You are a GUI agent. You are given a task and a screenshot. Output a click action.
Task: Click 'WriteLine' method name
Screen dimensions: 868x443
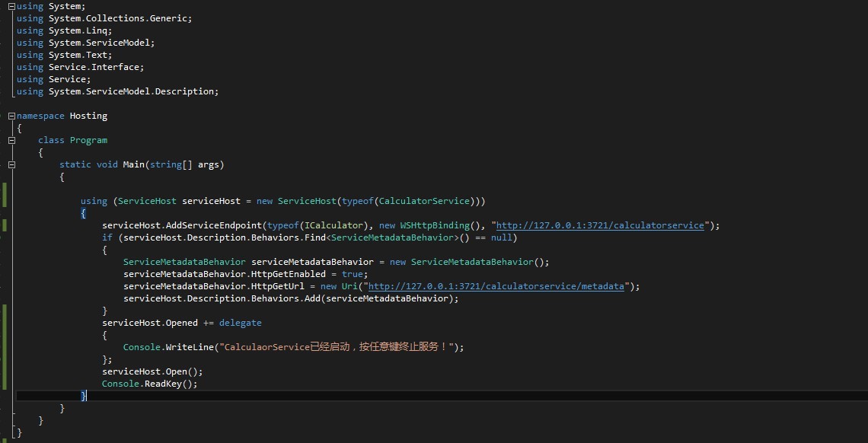[190, 347]
